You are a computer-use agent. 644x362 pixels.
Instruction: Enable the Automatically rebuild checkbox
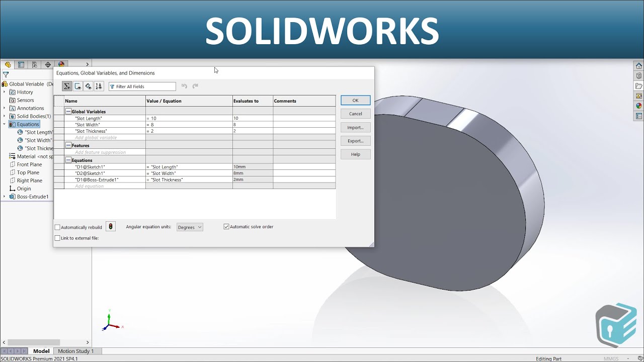pos(57,227)
